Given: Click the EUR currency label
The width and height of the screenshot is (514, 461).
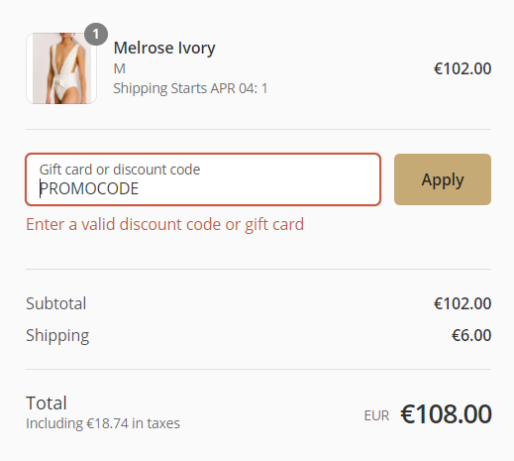Looking at the screenshot, I should 377,416.
